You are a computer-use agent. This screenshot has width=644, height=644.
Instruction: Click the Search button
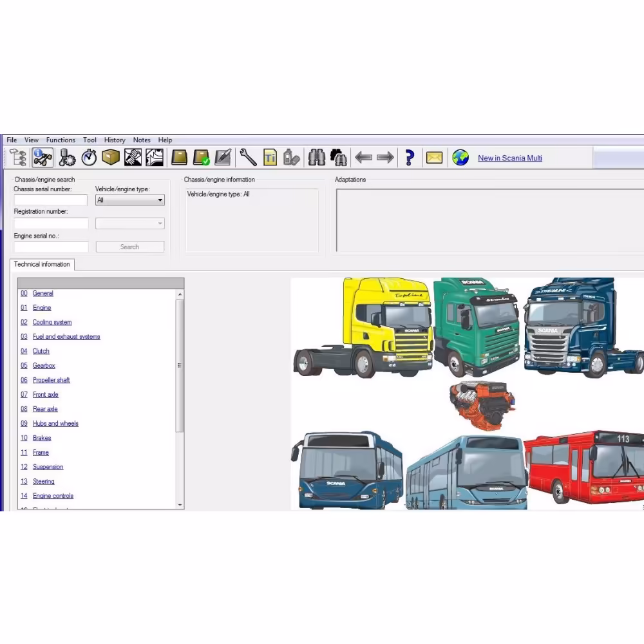130,247
